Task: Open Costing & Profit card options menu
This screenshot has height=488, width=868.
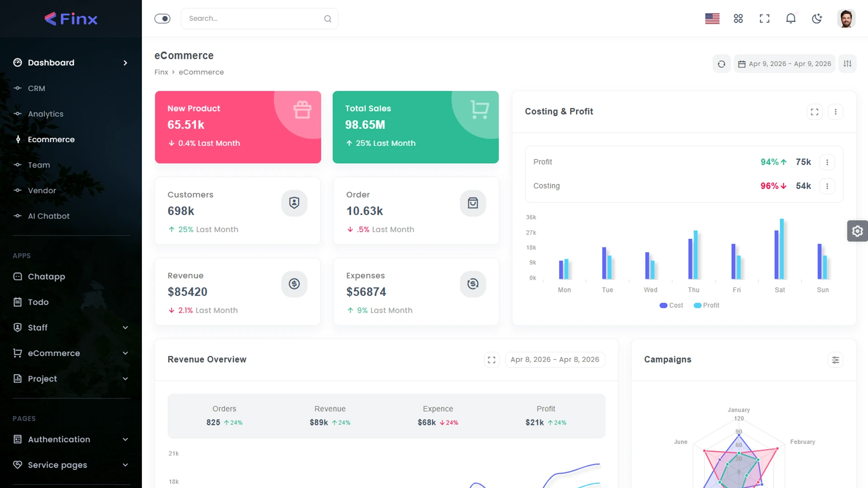Action: [x=835, y=112]
